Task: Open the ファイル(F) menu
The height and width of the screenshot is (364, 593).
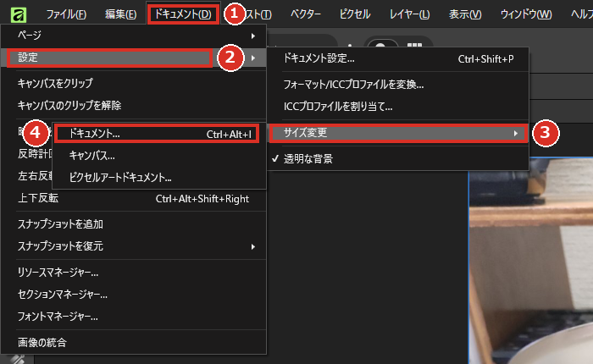Action: click(66, 14)
